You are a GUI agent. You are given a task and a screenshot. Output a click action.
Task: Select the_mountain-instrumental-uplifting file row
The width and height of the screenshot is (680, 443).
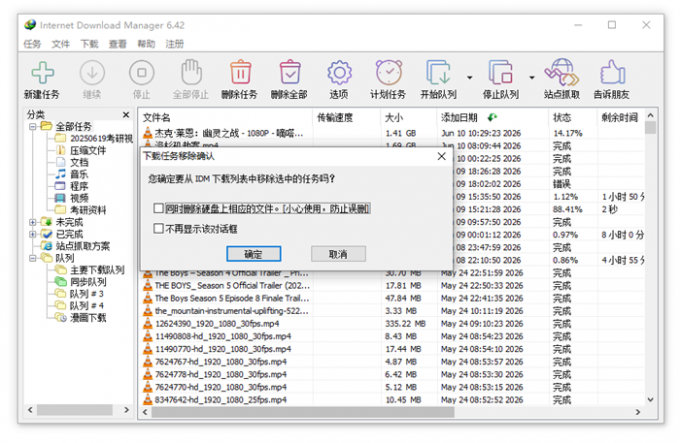click(391, 311)
